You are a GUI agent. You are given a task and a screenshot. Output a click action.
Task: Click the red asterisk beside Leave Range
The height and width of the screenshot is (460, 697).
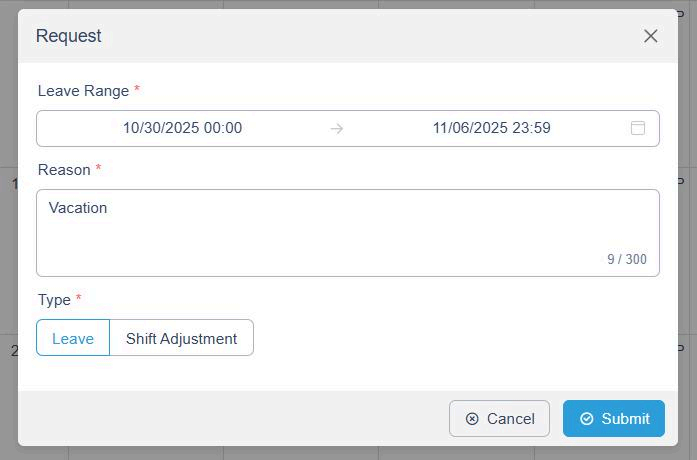tap(137, 90)
